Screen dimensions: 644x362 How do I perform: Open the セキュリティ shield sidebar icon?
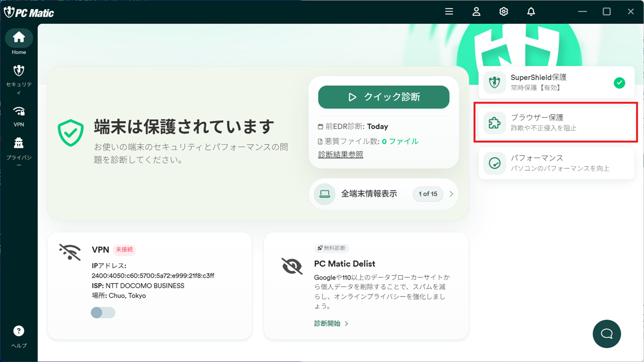[19, 71]
